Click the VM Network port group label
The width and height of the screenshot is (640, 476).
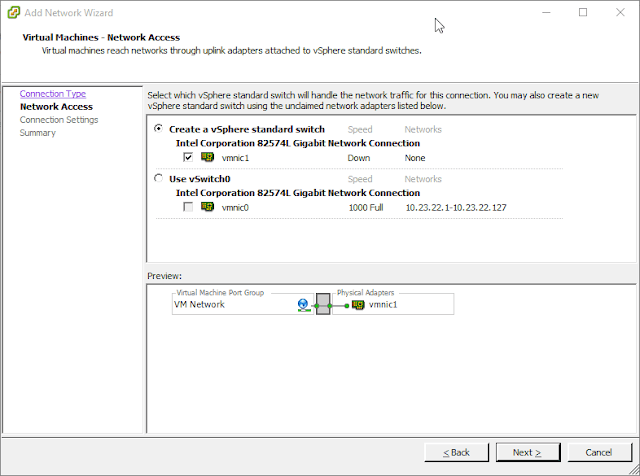[199, 304]
